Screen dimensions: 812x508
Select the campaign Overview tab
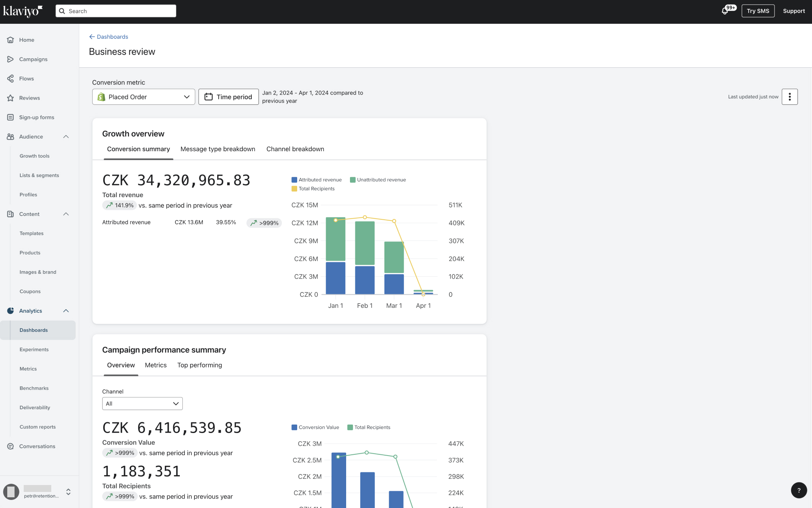point(121,365)
